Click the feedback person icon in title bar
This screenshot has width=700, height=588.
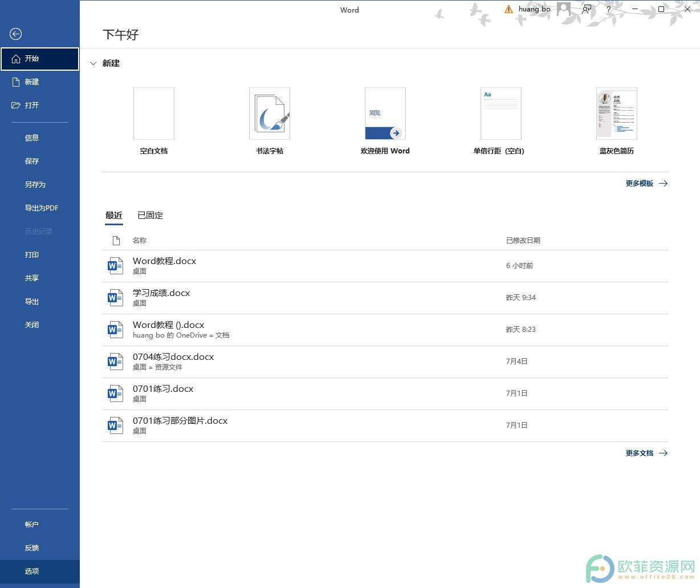587,9
